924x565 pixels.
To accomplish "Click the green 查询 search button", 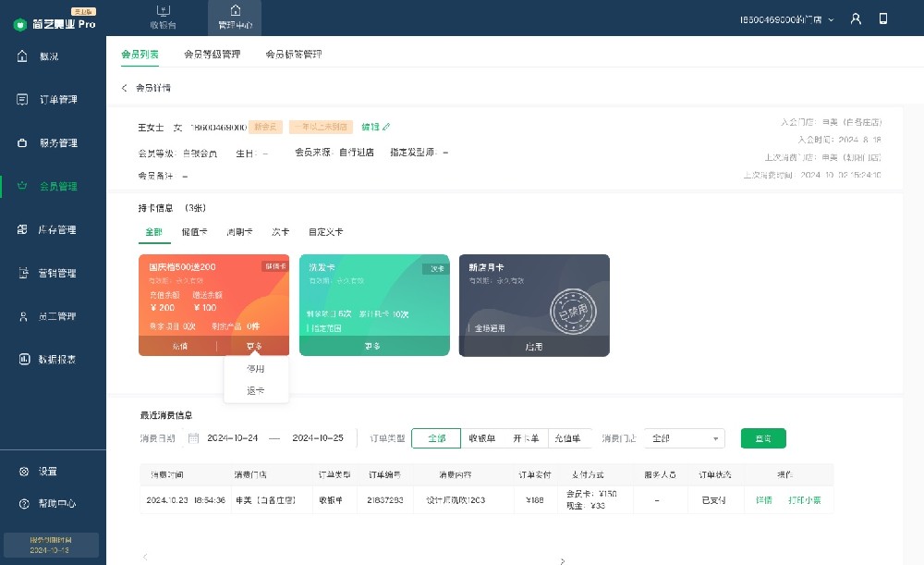I will pyautogui.click(x=763, y=437).
